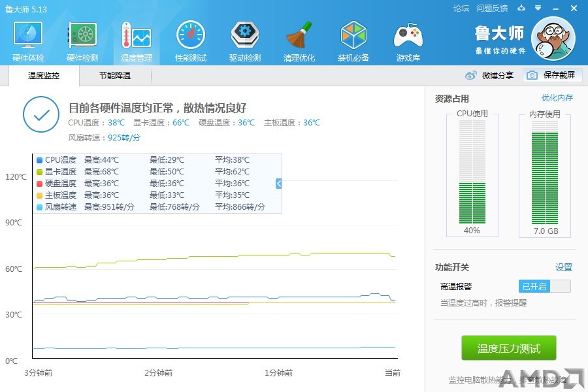This screenshot has width=588, height=392.
Task: Open 硬件检测 hardware detection module
Action: (82, 41)
